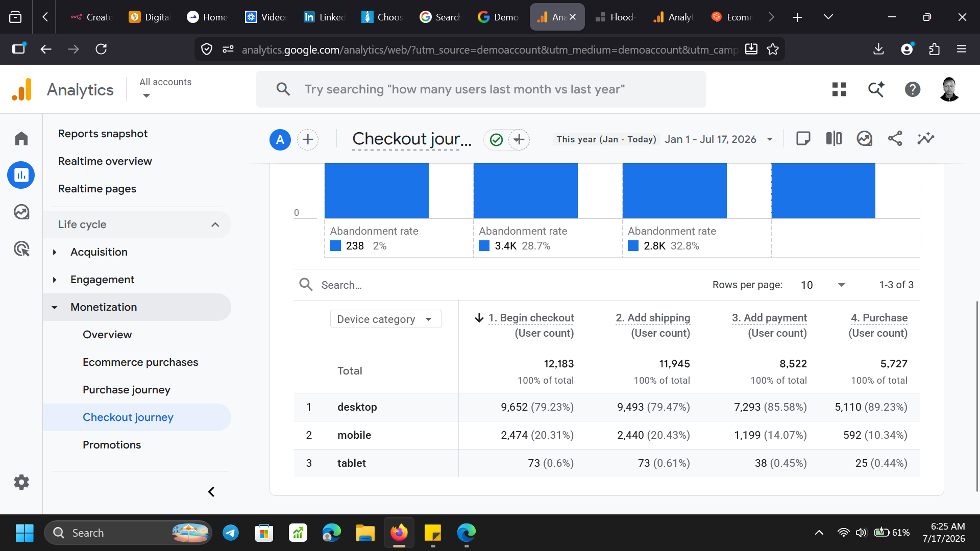Focus the Analytics search bar
Image resolution: width=980 pixels, height=551 pixels.
pos(481,89)
